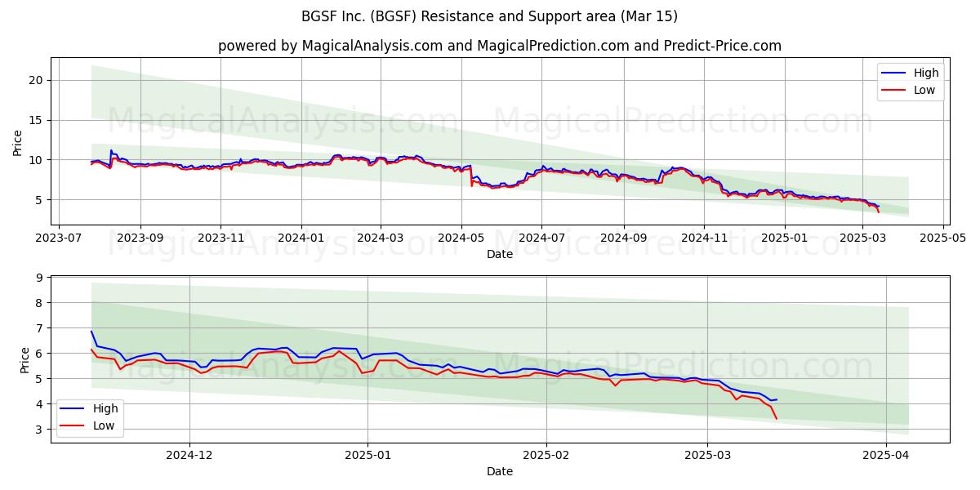
Task: Click the '2025-01' tick label on top chart
Action: coord(785,238)
